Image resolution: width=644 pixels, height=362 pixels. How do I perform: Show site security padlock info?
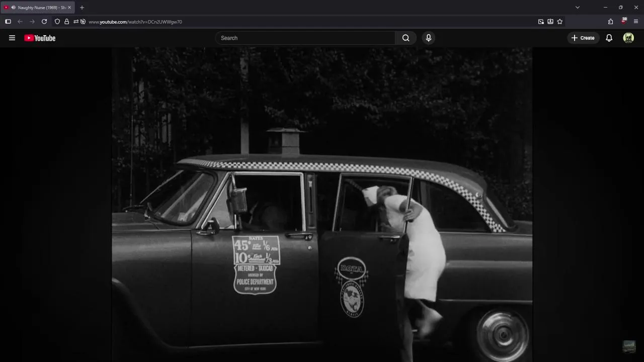(x=66, y=22)
